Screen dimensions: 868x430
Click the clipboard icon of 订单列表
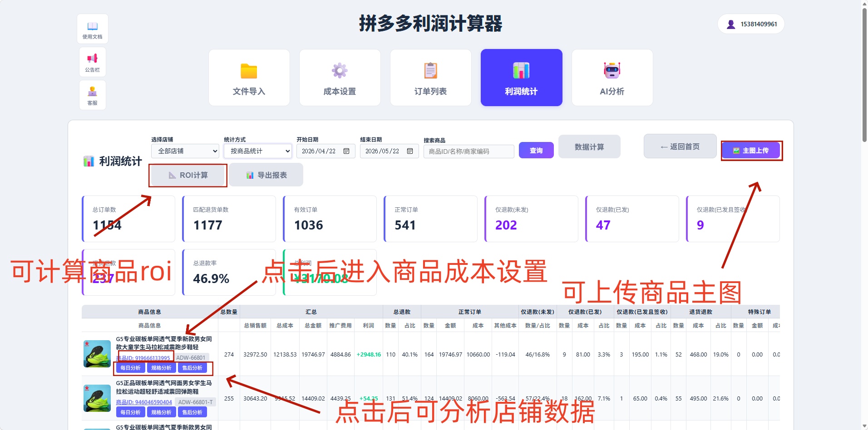coord(430,71)
